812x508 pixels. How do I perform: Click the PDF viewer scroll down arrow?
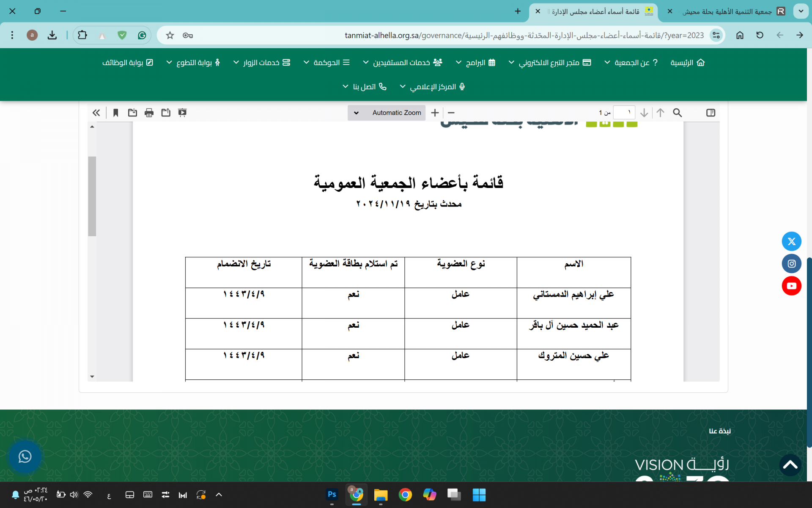click(x=92, y=376)
